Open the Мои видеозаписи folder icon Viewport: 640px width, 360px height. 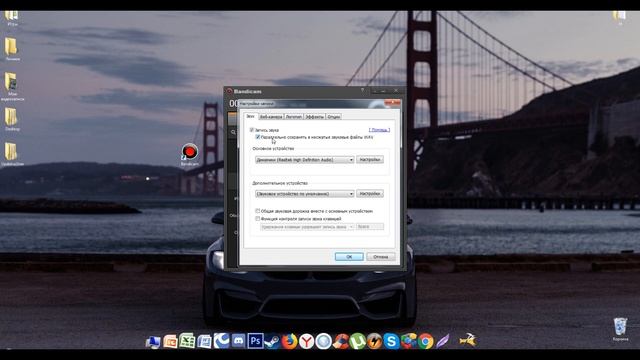pyautogui.click(x=12, y=86)
